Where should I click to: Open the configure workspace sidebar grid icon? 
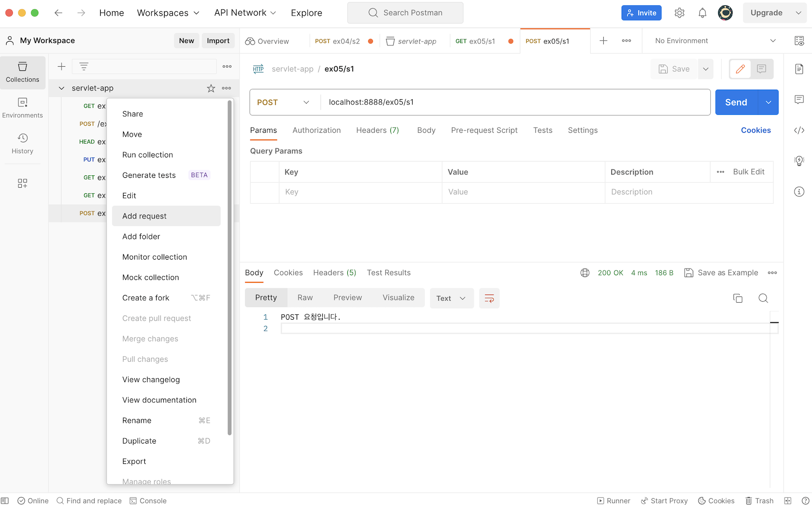(x=23, y=183)
